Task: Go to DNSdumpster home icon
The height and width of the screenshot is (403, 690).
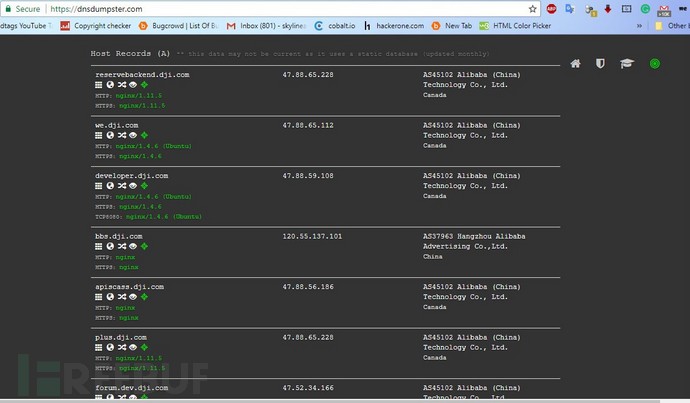Action: pos(575,64)
